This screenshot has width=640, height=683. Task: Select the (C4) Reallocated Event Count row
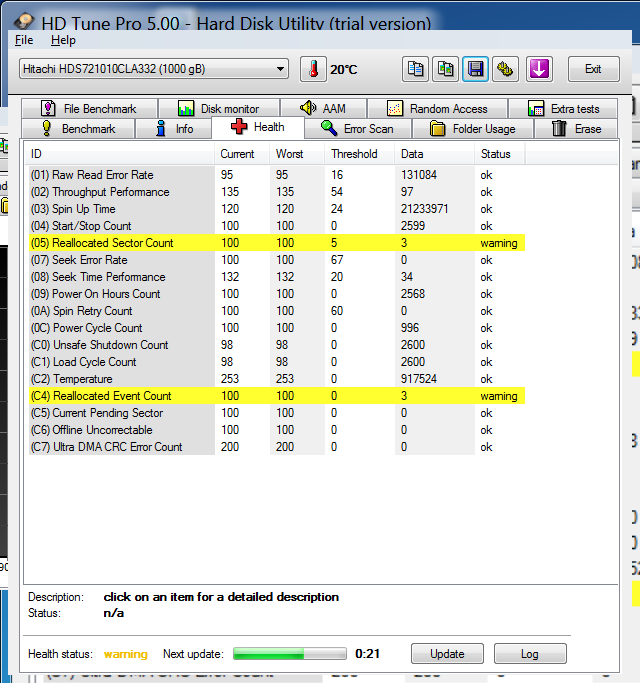[277, 396]
